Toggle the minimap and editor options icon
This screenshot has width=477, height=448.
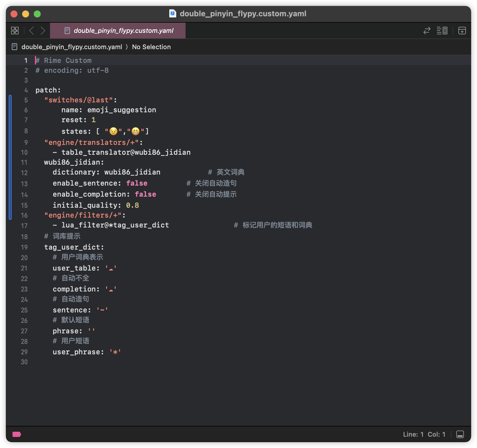442,31
